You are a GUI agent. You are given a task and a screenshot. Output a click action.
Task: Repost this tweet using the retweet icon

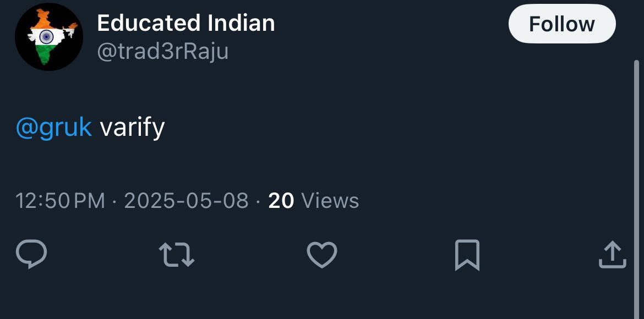[x=176, y=255]
